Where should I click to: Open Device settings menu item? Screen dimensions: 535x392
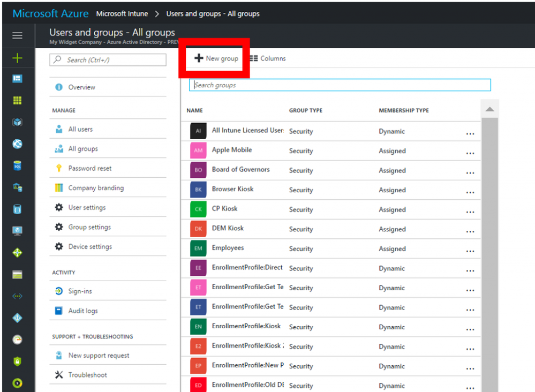(x=108, y=247)
